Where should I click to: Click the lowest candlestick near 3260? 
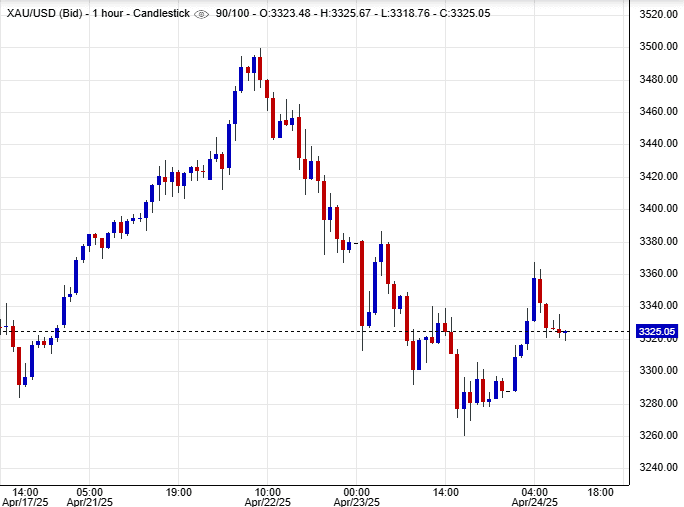click(x=465, y=400)
